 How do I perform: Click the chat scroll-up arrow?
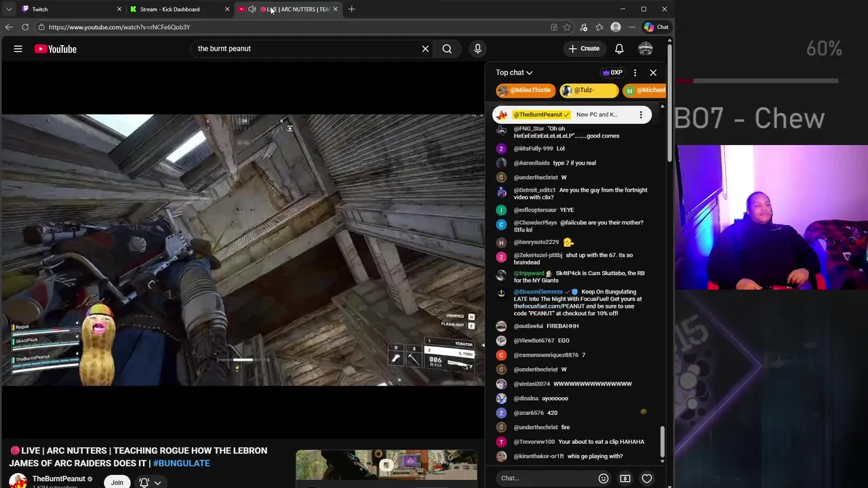click(663, 106)
